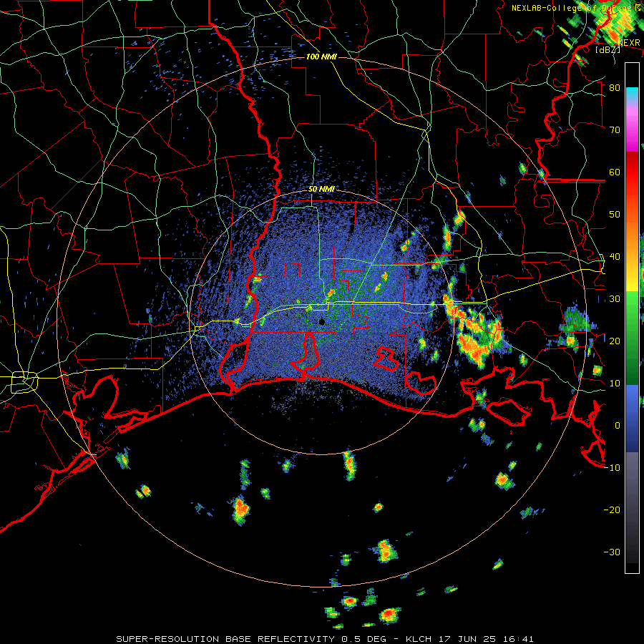Click the 40 value on the dBZ scale
This screenshot has width=644, height=644.
(615, 257)
